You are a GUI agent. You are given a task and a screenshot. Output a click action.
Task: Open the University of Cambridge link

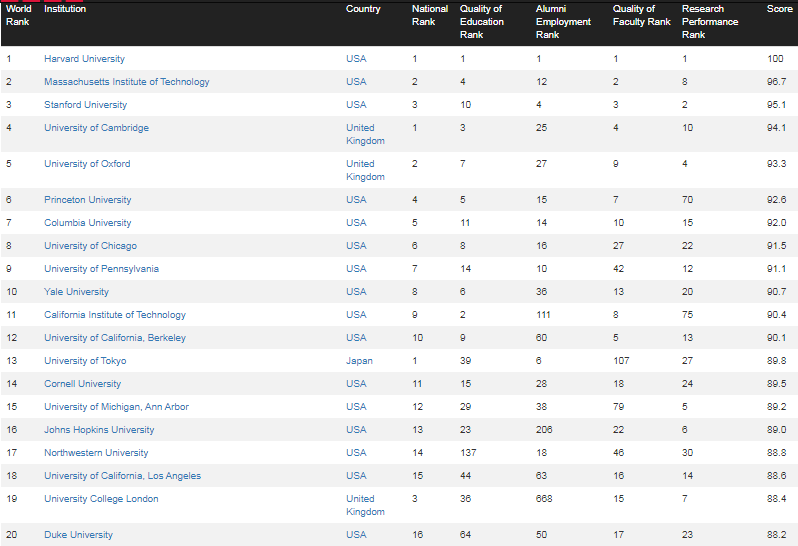click(96, 127)
